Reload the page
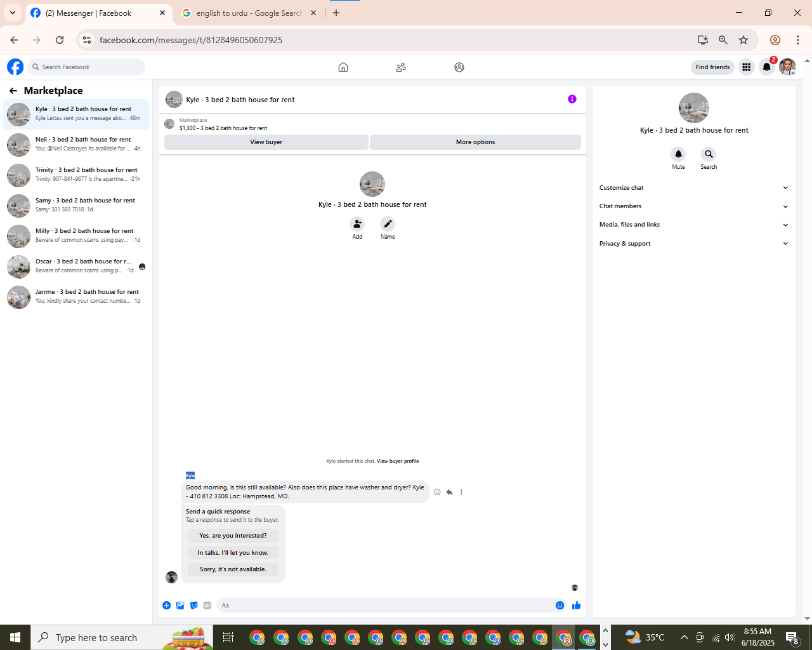Screen dimensions: 812x650 (60, 40)
